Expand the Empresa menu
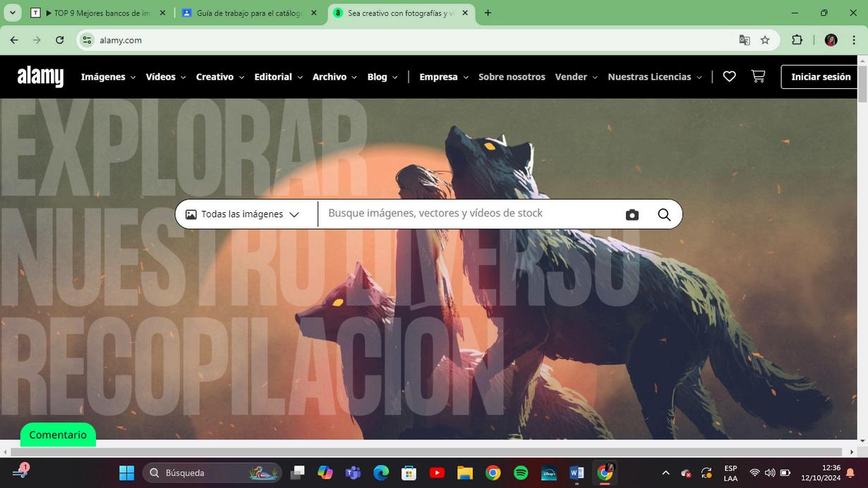 [x=444, y=77]
